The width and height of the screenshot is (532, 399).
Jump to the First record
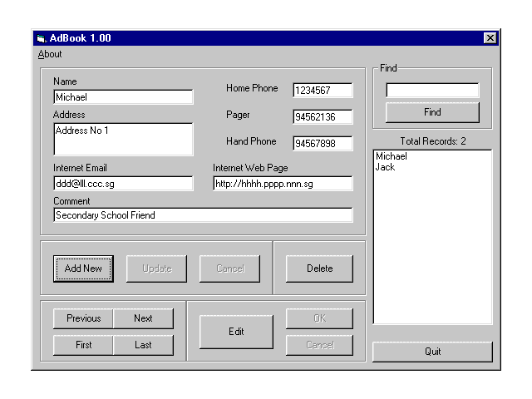(83, 345)
